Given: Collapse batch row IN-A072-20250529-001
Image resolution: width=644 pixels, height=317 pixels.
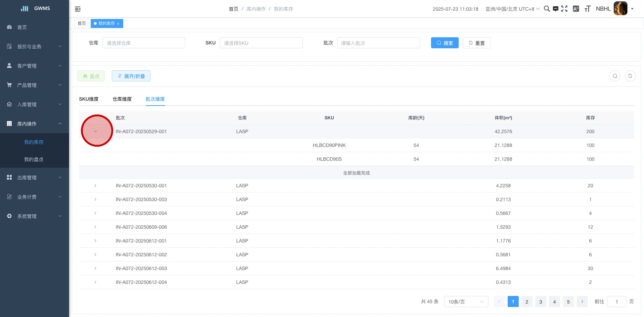Looking at the screenshot, I should [95, 131].
